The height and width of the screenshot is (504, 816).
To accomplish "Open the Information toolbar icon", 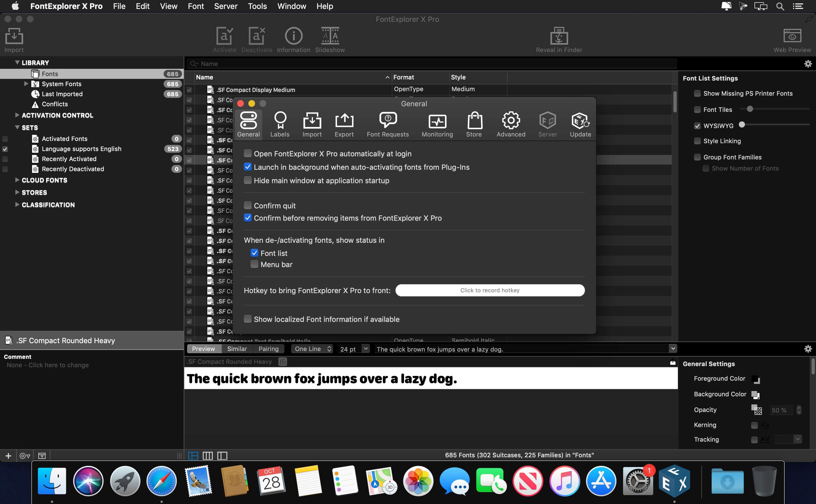I will tap(294, 40).
